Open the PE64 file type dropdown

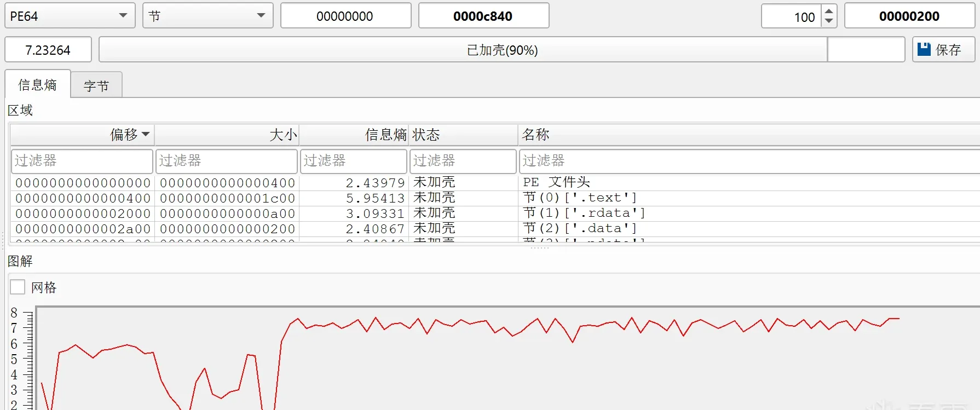click(x=70, y=16)
